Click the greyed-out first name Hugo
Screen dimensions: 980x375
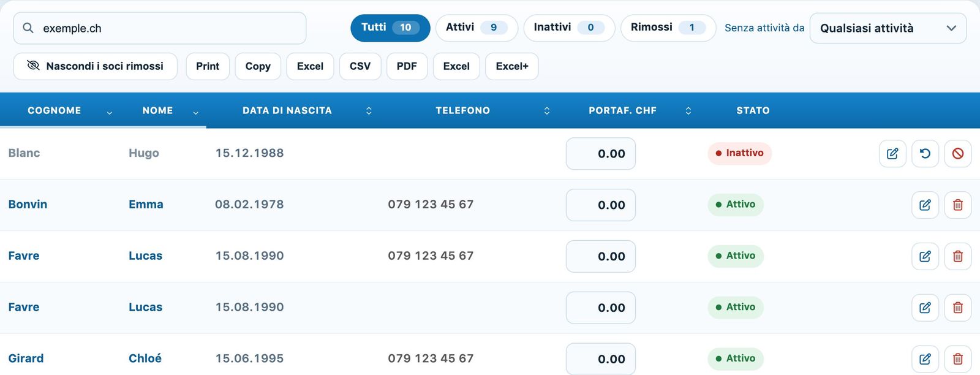[x=144, y=153]
